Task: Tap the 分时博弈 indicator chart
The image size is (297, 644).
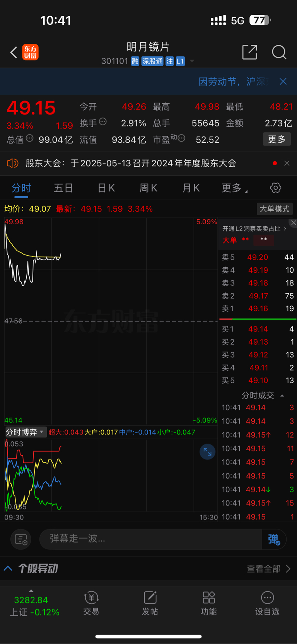Action: point(111,475)
